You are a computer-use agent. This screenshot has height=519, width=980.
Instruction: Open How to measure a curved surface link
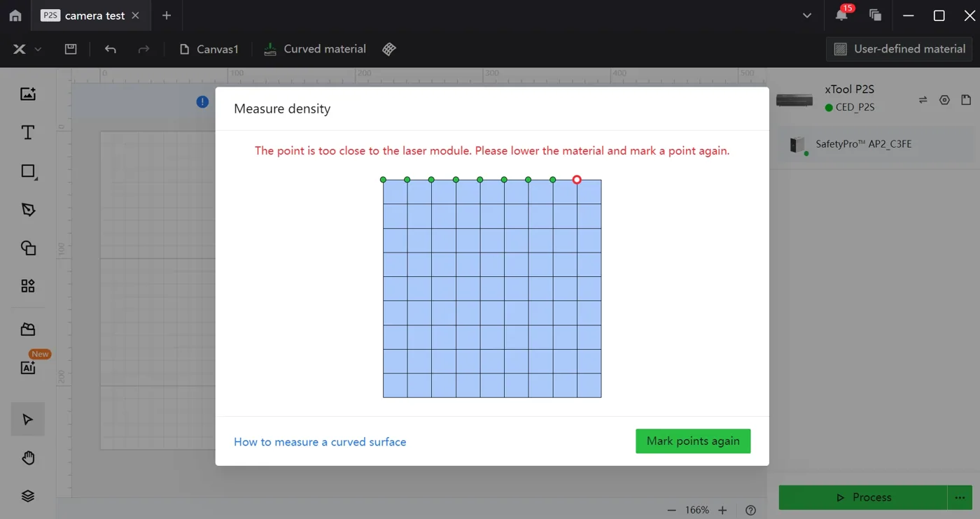[x=320, y=442]
